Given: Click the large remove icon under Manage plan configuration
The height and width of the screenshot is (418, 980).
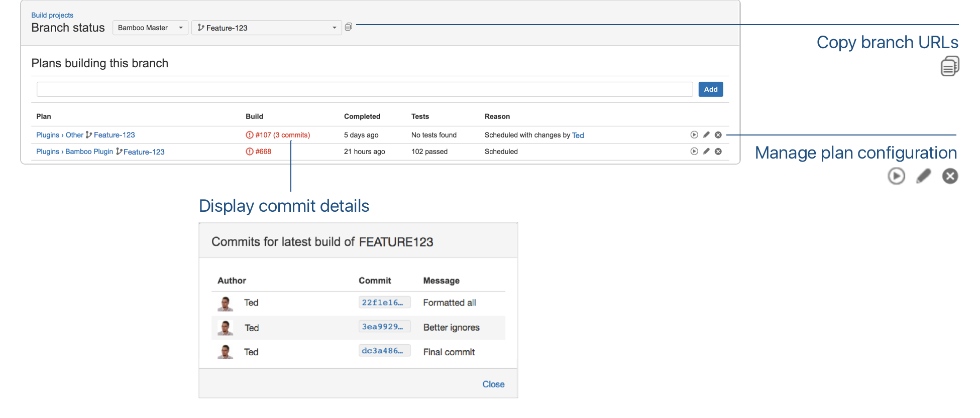Looking at the screenshot, I should [950, 176].
